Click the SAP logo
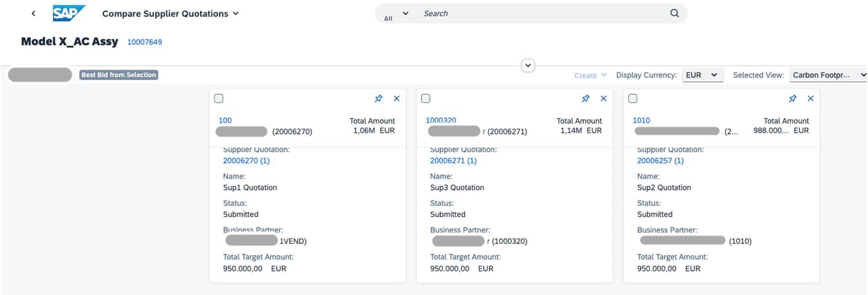The image size is (868, 295). tap(68, 13)
